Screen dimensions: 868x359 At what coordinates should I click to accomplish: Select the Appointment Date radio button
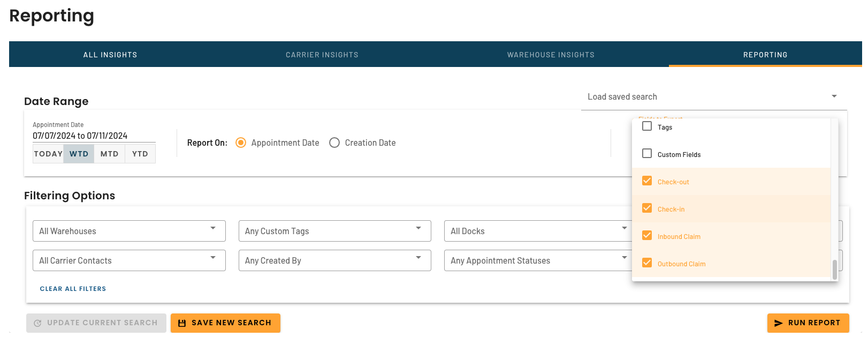point(241,143)
